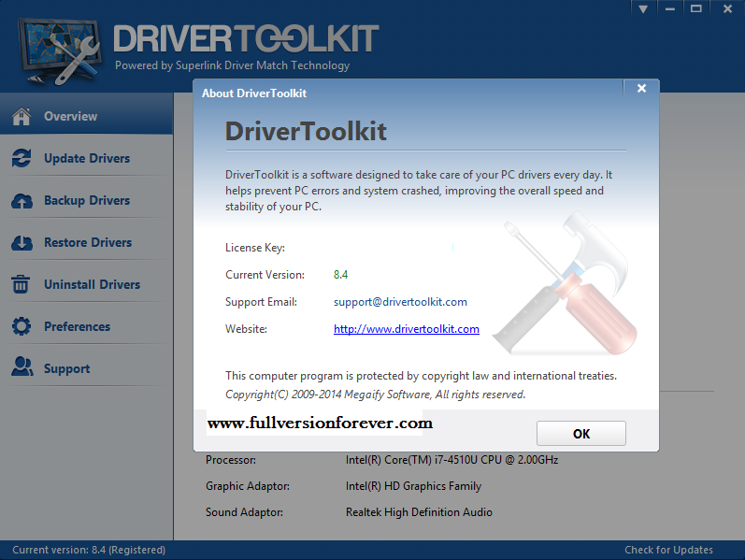
Task: Click the Overview home icon
Action: [x=21, y=116]
